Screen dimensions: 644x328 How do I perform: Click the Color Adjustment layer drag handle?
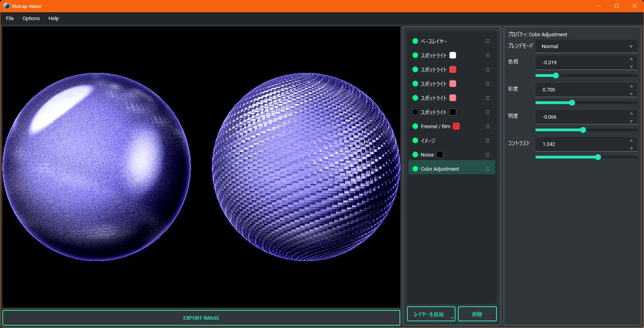pyautogui.click(x=488, y=169)
